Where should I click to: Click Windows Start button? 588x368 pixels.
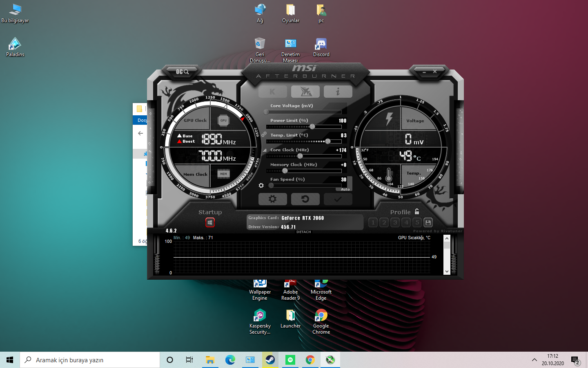point(10,360)
